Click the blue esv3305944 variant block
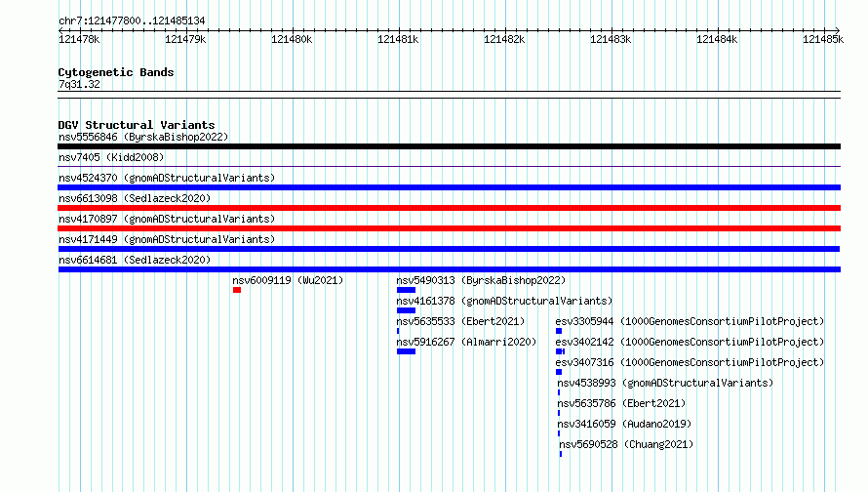868x492 pixels. [x=559, y=331]
